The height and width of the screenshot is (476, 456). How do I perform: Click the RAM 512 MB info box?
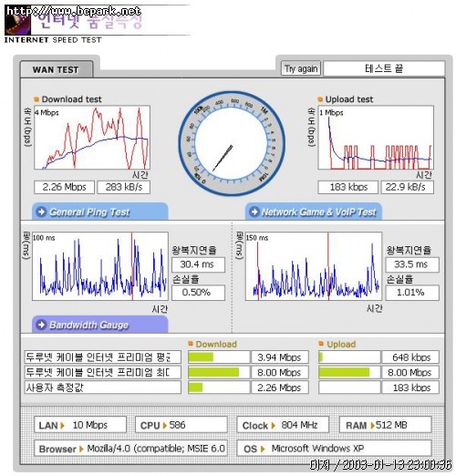click(x=385, y=425)
